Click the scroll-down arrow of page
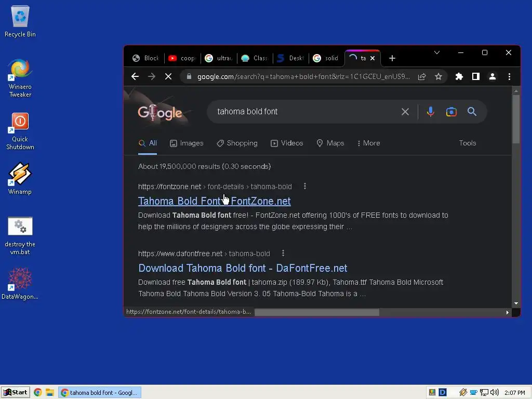The height and width of the screenshot is (399, 532). [516, 303]
